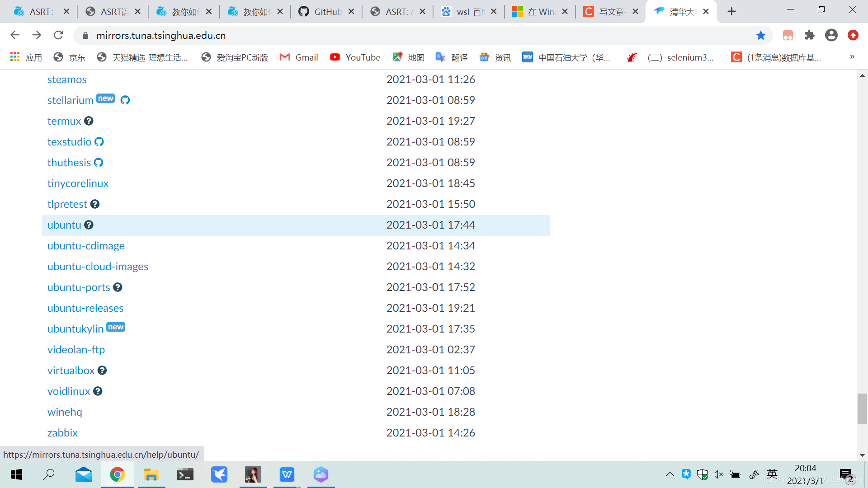Open the Chrome update menu icon
The height and width of the screenshot is (488, 868).
pyautogui.click(x=853, y=35)
